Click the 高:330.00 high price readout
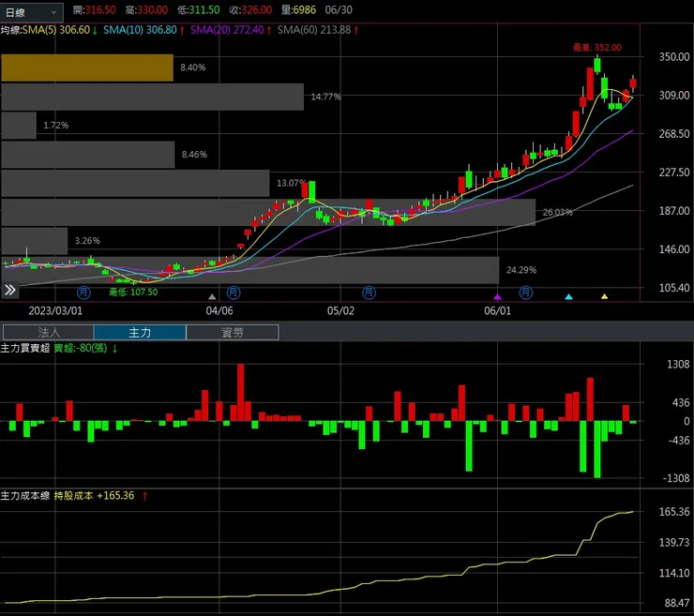Viewport: 694px width, 616px height. (146, 9)
